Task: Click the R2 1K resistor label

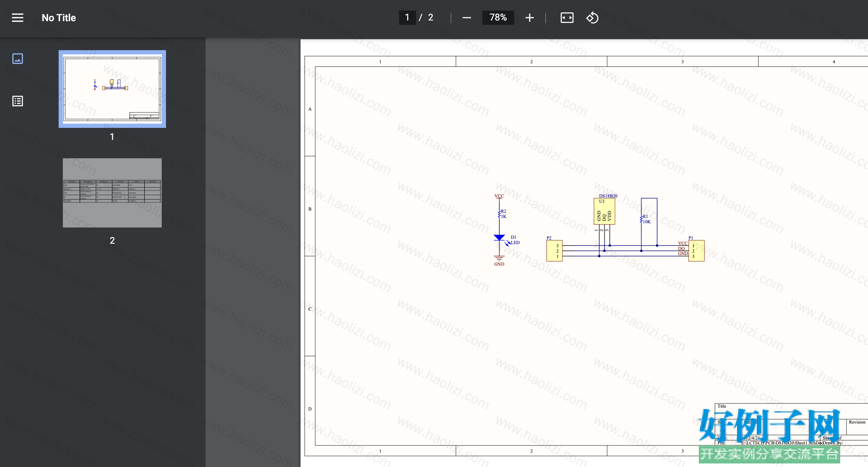Action: pyautogui.click(x=503, y=214)
